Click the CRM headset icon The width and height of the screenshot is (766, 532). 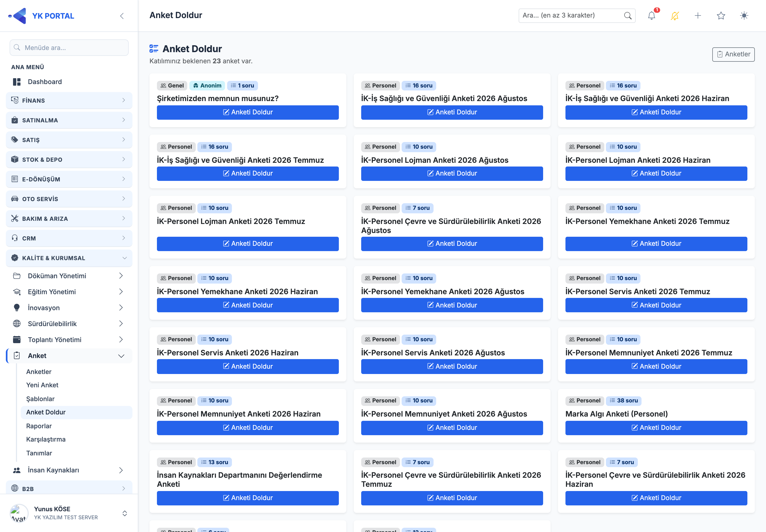tap(15, 238)
